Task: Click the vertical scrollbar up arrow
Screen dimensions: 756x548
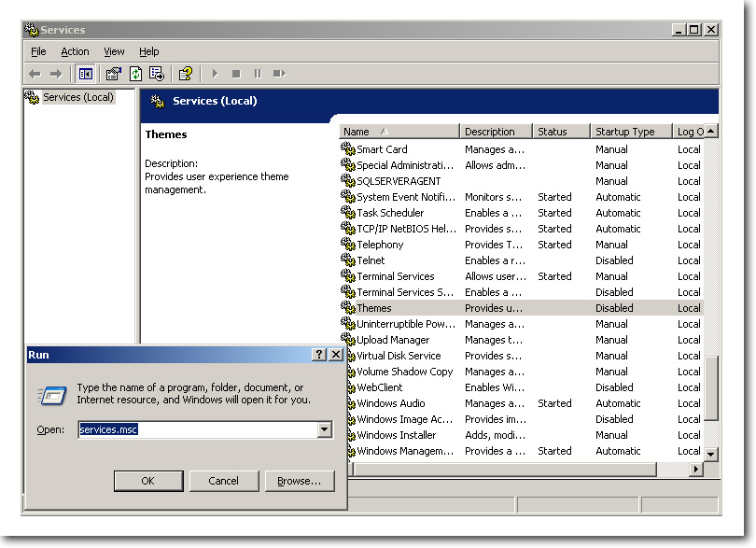Action: pyautogui.click(x=711, y=132)
